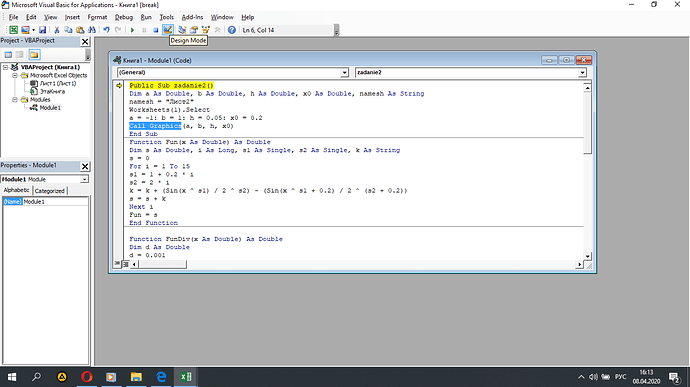Click the code window vertical scrollbar down arrow

pyautogui.click(x=587, y=256)
